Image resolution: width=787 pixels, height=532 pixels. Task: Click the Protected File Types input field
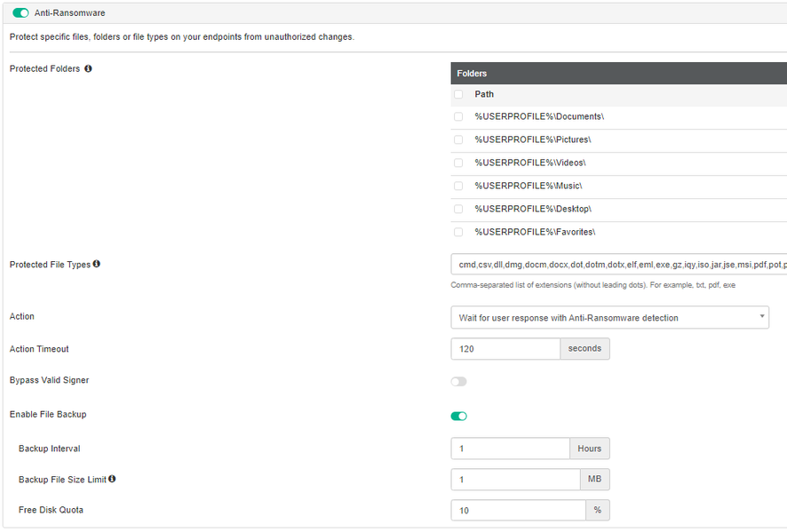[x=618, y=265]
